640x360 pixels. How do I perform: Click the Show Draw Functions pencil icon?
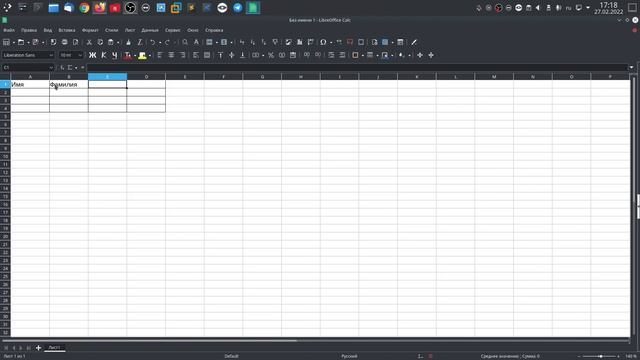[x=414, y=42]
